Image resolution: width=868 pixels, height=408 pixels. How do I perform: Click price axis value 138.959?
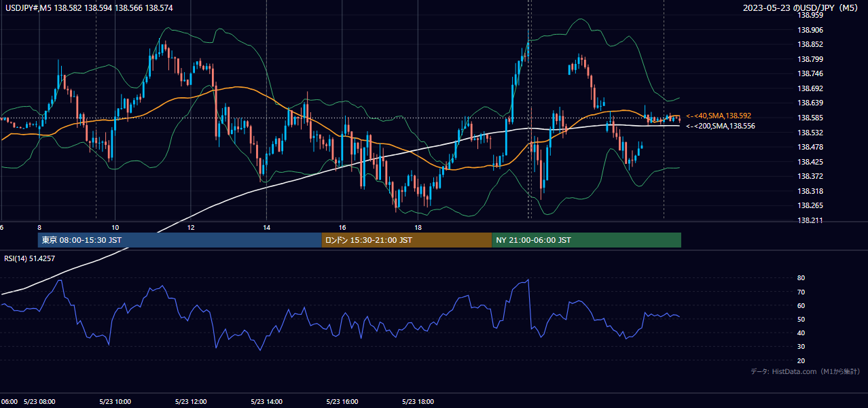pos(809,15)
